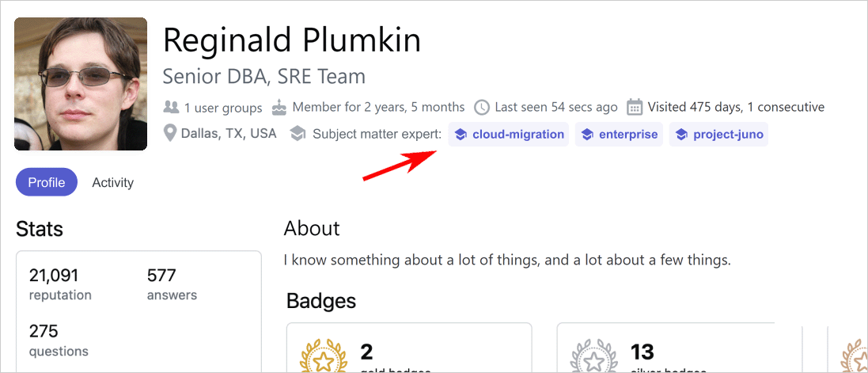Click the visited days calendar icon
868x373 pixels.
coord(635,107)
